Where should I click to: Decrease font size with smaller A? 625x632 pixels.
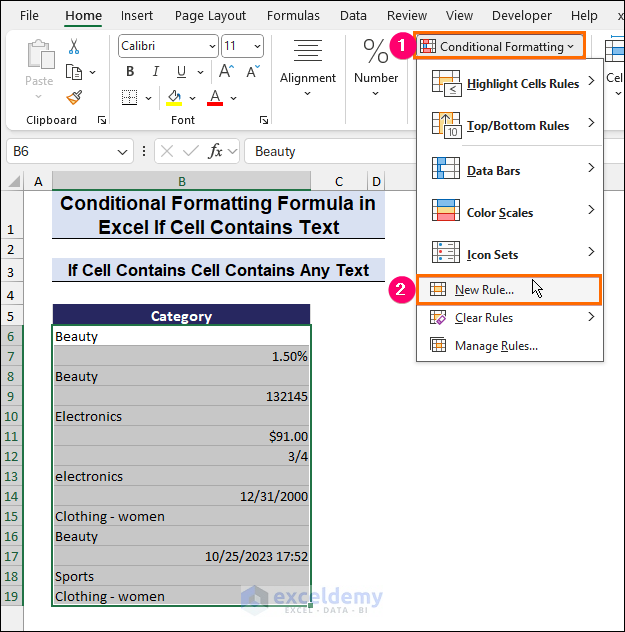(x=253, y=71)
